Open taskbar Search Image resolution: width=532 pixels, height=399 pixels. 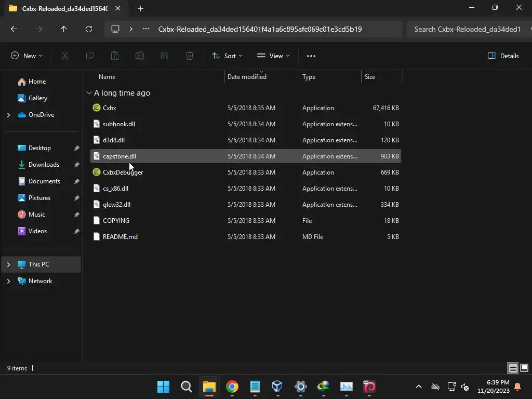coord(187,387)
